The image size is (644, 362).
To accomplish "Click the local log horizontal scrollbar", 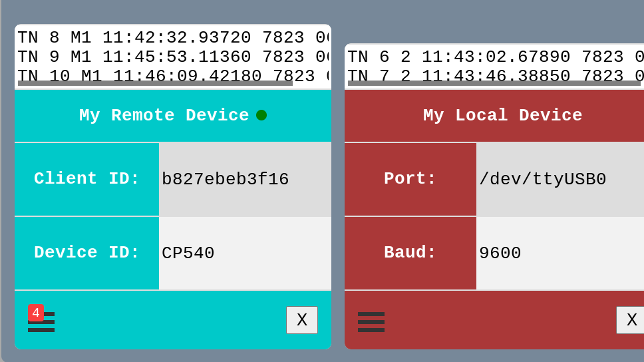I will [x=494, y=83].
